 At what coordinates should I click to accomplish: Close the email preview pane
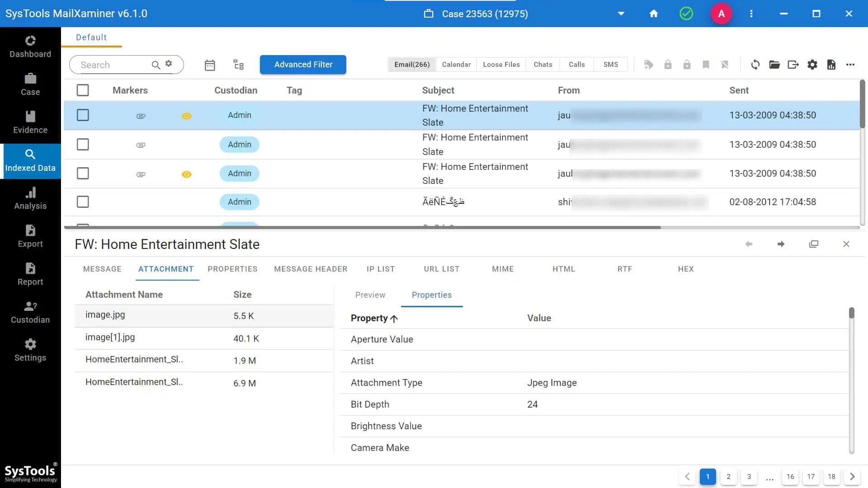tap(846, 244)
